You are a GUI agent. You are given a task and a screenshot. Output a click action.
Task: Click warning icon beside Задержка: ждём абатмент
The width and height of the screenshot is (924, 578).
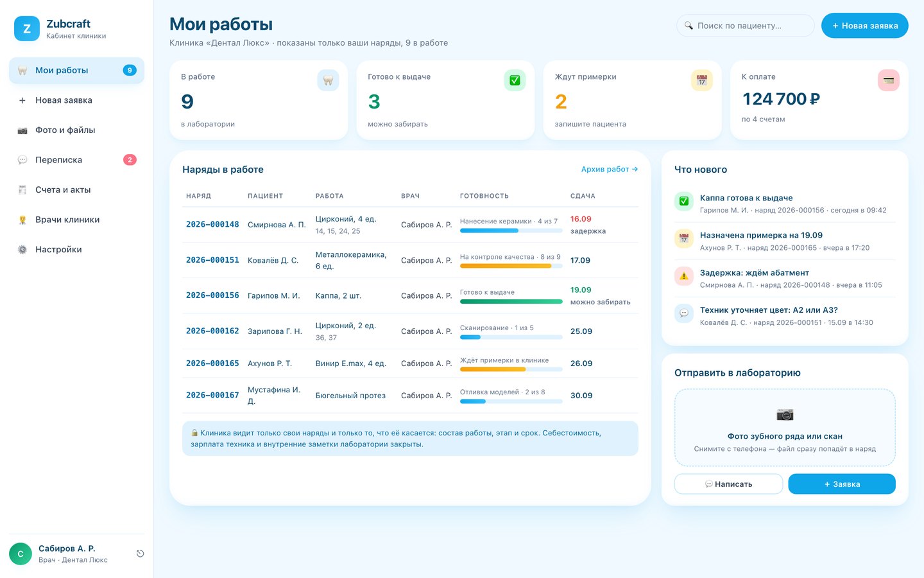click(x=684, y=276)
